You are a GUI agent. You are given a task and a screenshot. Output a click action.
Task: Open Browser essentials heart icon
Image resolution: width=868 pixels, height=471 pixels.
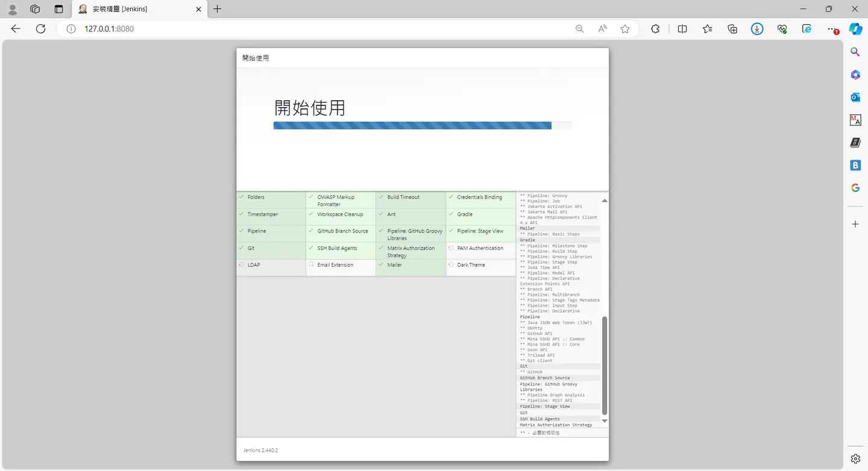click(x=782, y=28)
